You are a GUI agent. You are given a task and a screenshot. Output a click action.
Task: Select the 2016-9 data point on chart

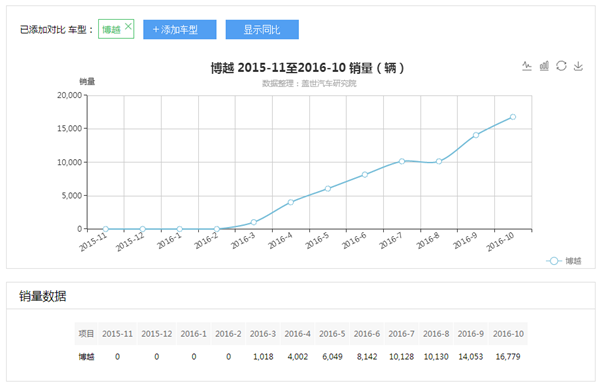click(476, 135)
